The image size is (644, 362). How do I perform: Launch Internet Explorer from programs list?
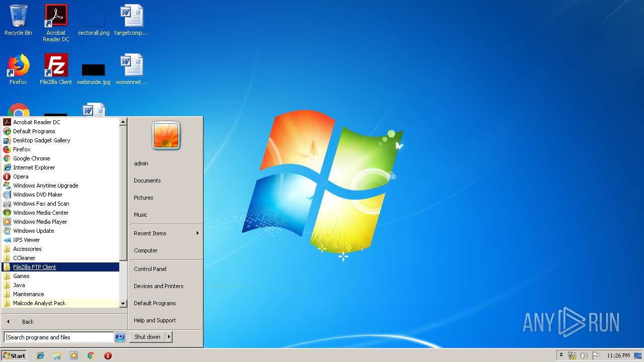[61, 167]
